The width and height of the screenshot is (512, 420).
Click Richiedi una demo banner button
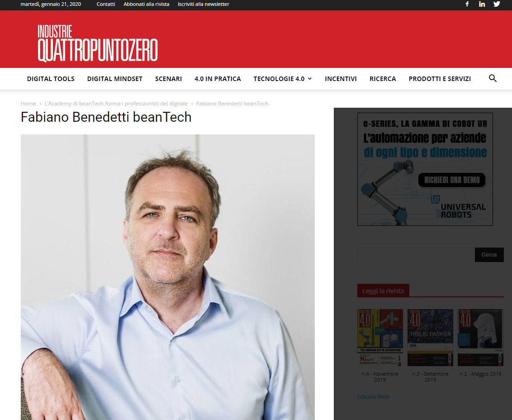coord(452,180)
